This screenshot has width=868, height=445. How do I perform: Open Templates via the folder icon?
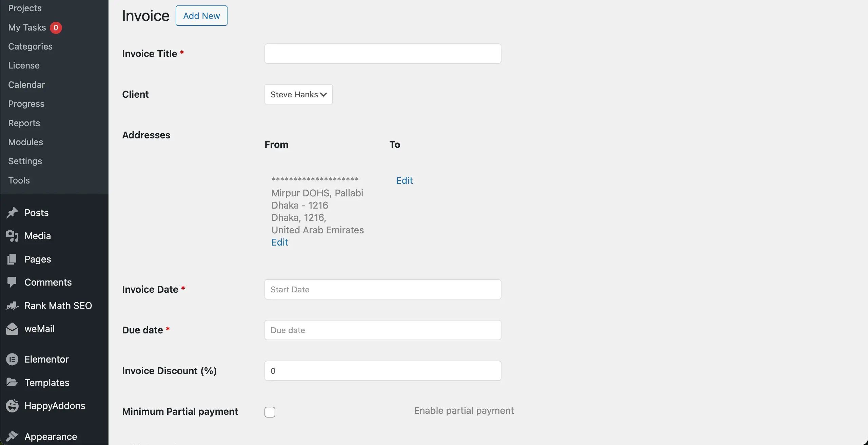coord(12,382)
